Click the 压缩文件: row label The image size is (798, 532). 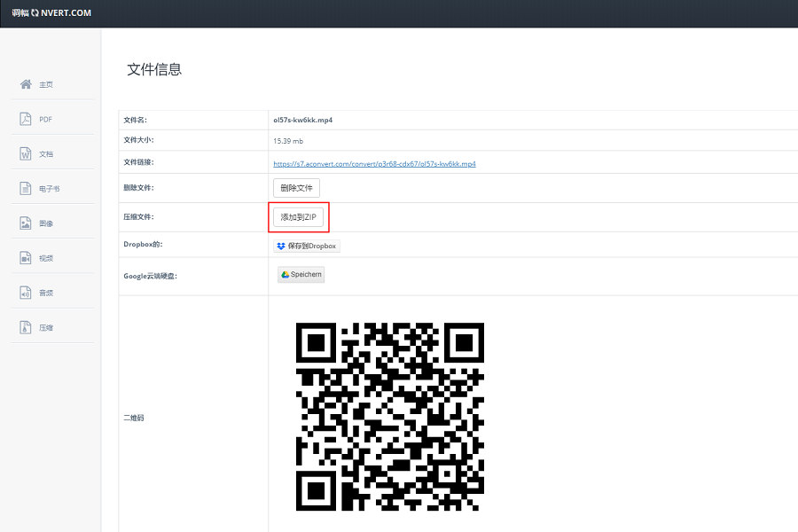pyautogui.click(x=139, y=217)
